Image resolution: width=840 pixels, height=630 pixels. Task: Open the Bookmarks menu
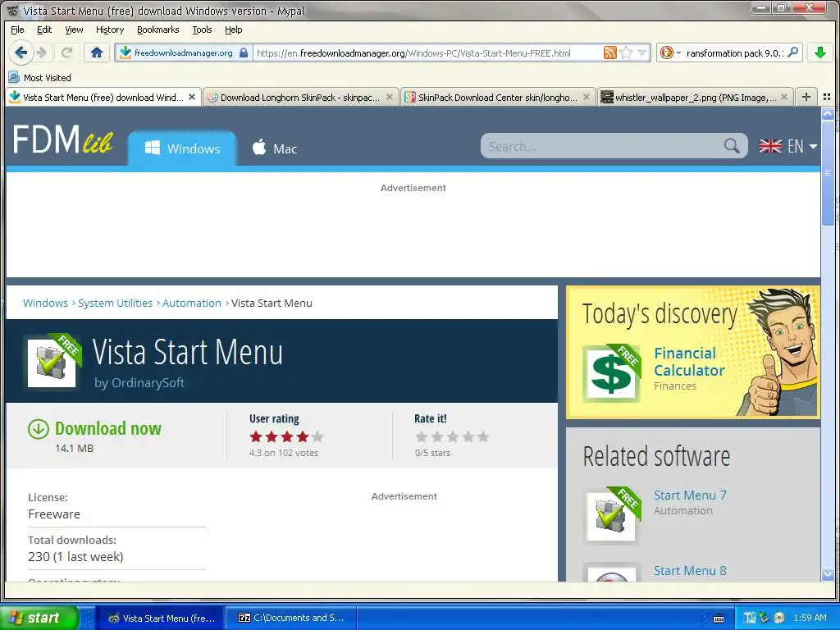tap(158, 30)
